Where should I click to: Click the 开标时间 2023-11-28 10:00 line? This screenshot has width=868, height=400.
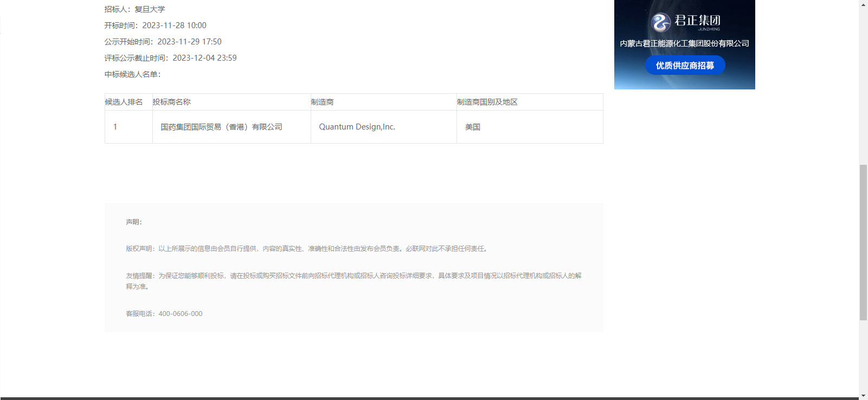pos(156,25)
